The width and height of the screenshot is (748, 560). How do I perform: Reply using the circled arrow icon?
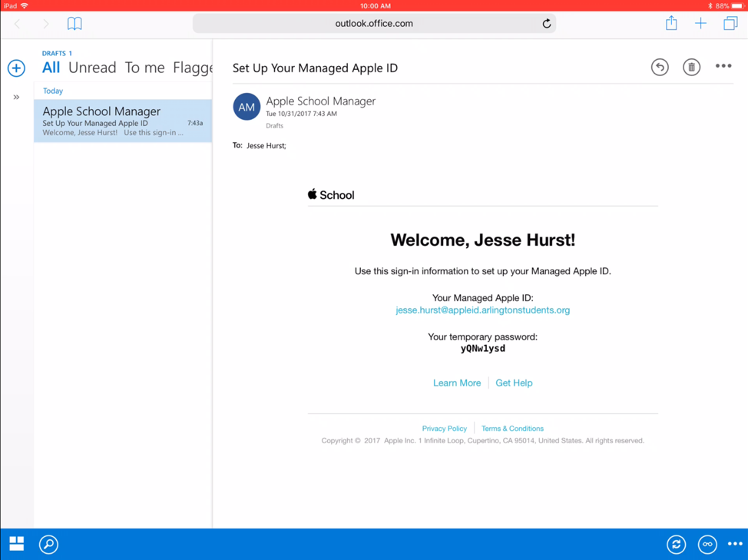pyautogui.click(x=660, y=68)
